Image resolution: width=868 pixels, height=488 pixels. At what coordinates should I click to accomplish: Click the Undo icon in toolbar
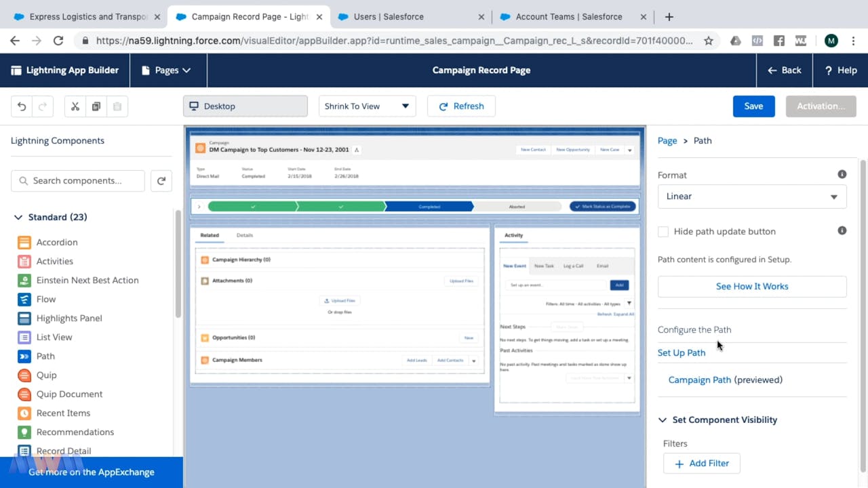(x=22, y=106)
